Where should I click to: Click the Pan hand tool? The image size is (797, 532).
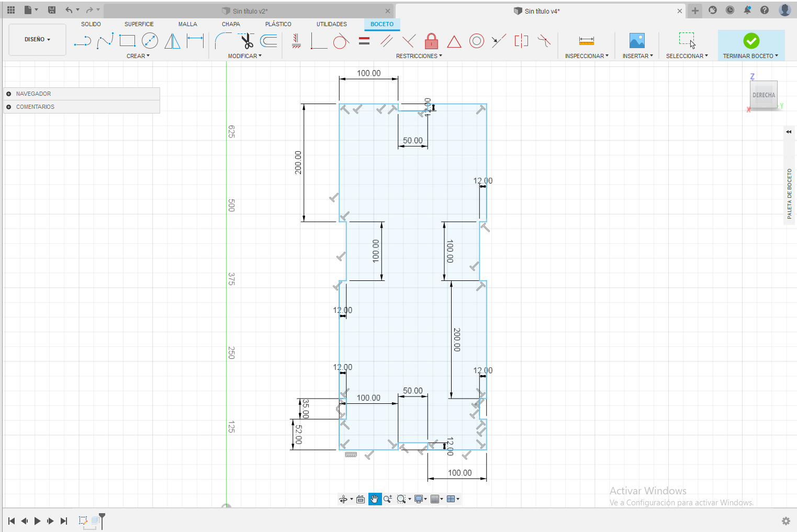[375, 499]
